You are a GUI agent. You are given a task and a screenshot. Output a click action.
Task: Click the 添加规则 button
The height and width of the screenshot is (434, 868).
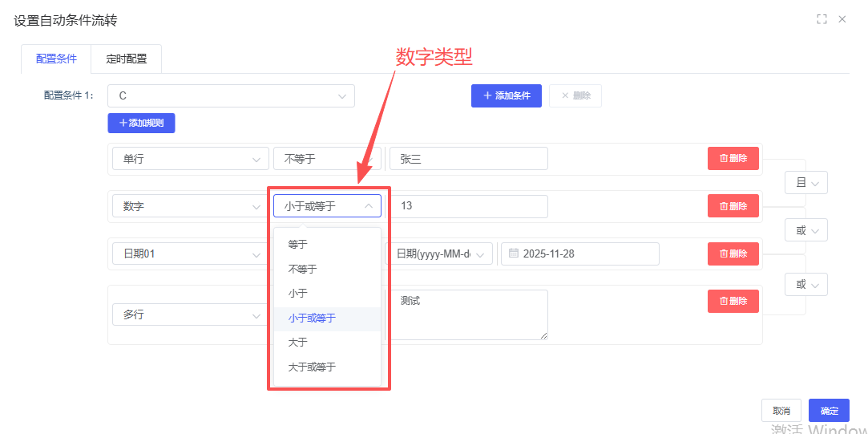[141, 123]
